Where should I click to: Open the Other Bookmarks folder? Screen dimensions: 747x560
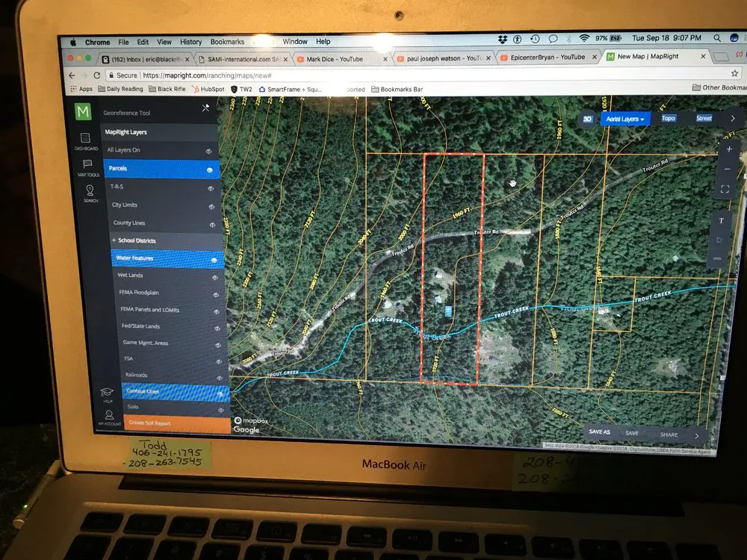(719, 87)
